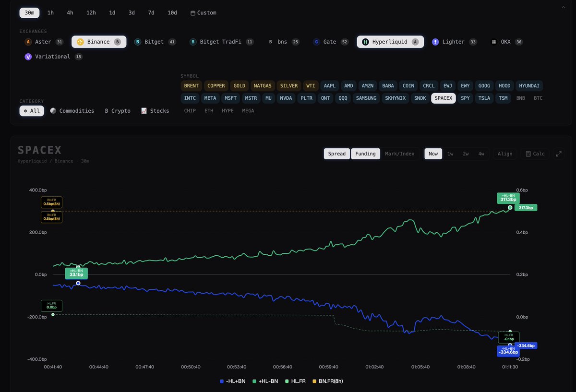Choose the PLTR symbol
This screenshot has height=392, width=576.
click(x=306, y=98)
